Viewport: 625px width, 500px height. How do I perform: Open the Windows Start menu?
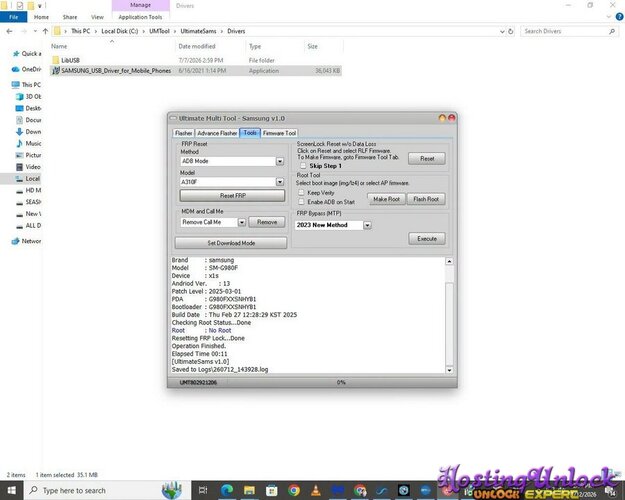11,490
